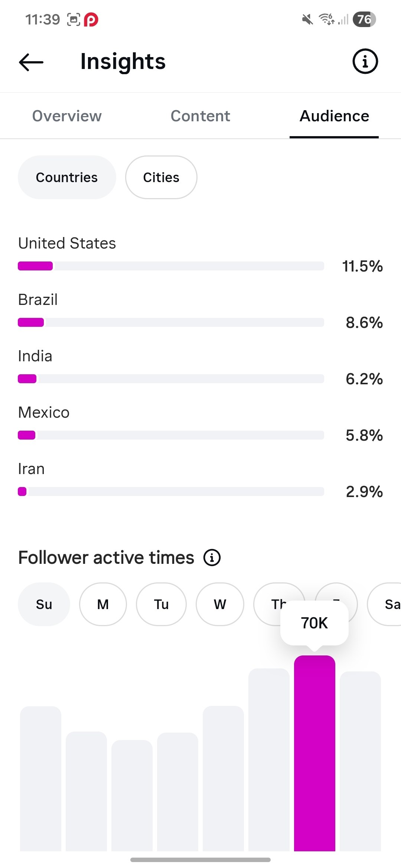Select the Sa day chip

pyautogui.click(x=384, y=604)
